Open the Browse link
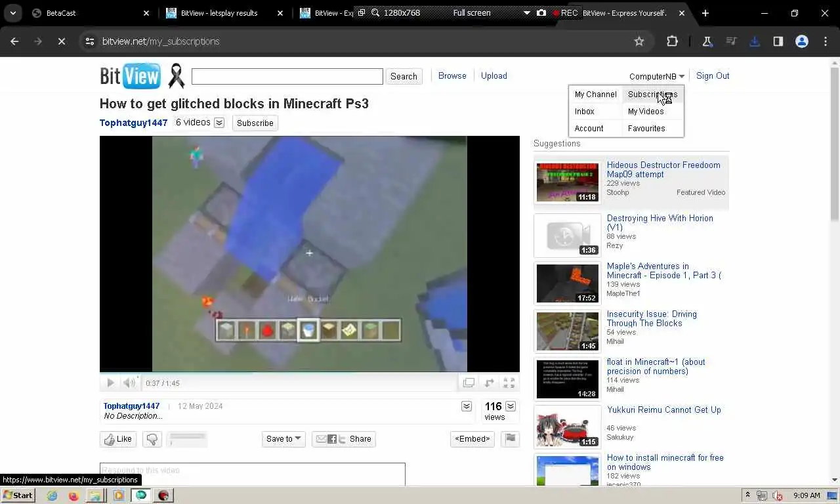 click(452, 76)
